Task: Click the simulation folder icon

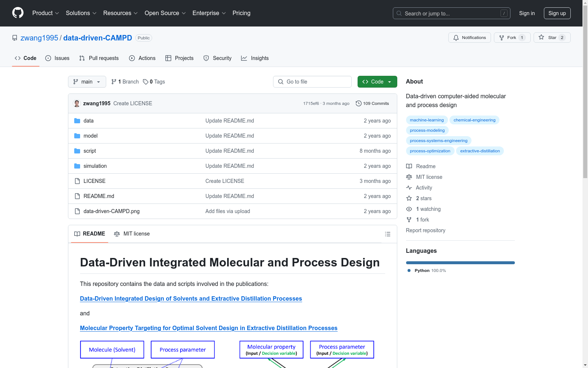Action: click(77, 166)
